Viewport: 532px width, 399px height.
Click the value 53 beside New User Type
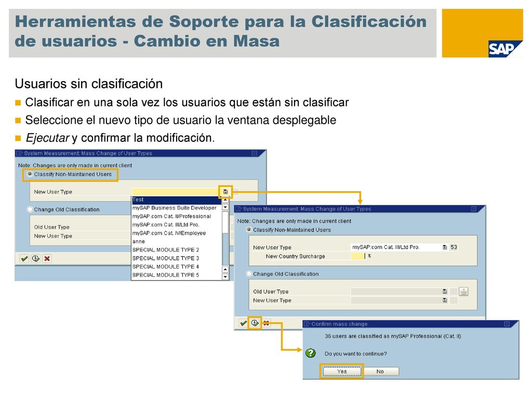coord(454,247)
